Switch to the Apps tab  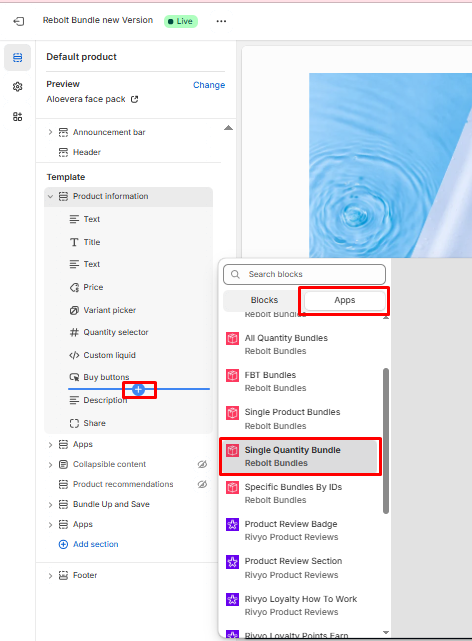(x=344, y=300)
